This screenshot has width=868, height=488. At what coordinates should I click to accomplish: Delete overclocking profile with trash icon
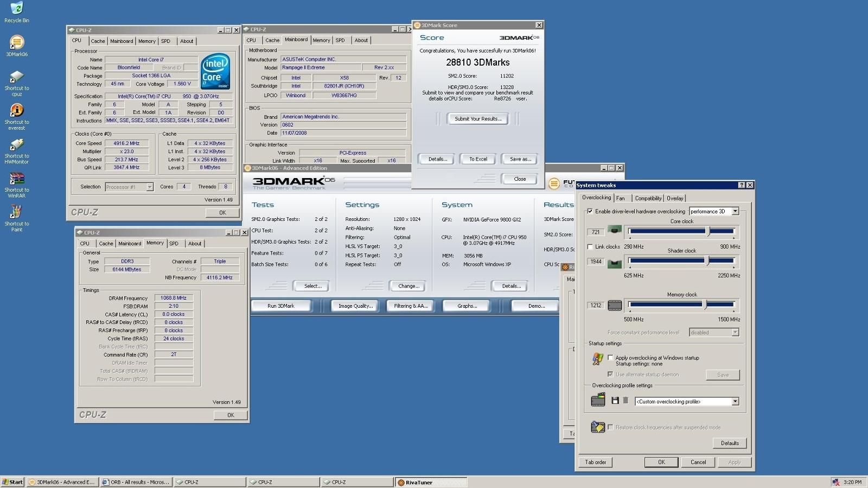(x=626, y=401)
